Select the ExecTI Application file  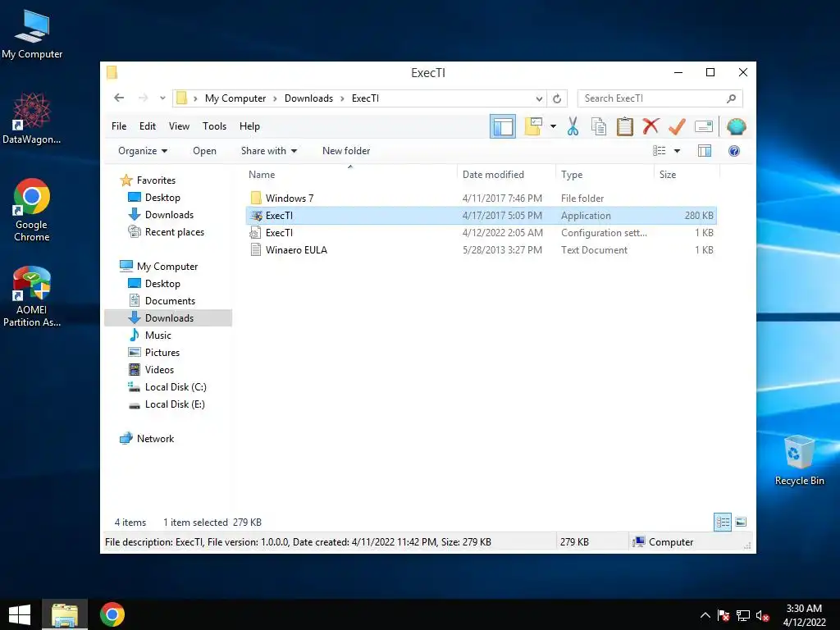click(x=481, y=216)
